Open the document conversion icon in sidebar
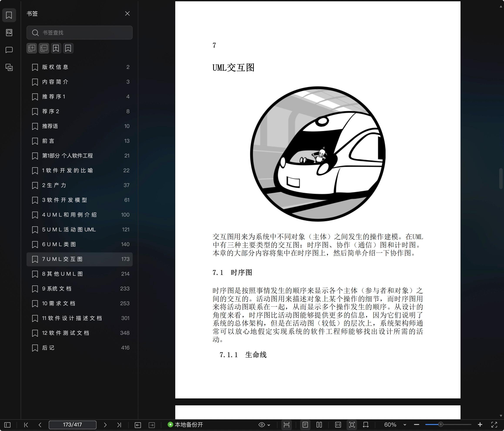 tap(9, 67)
